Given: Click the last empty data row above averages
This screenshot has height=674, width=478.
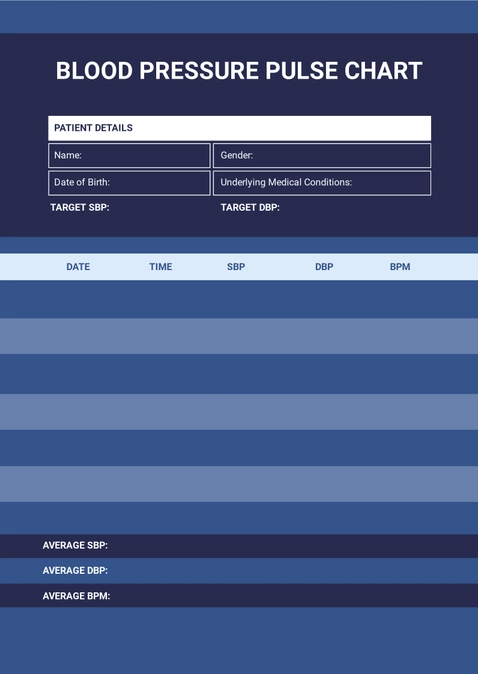Looking at the screenshot, I should pyautogui.click(x=239, y=518).
